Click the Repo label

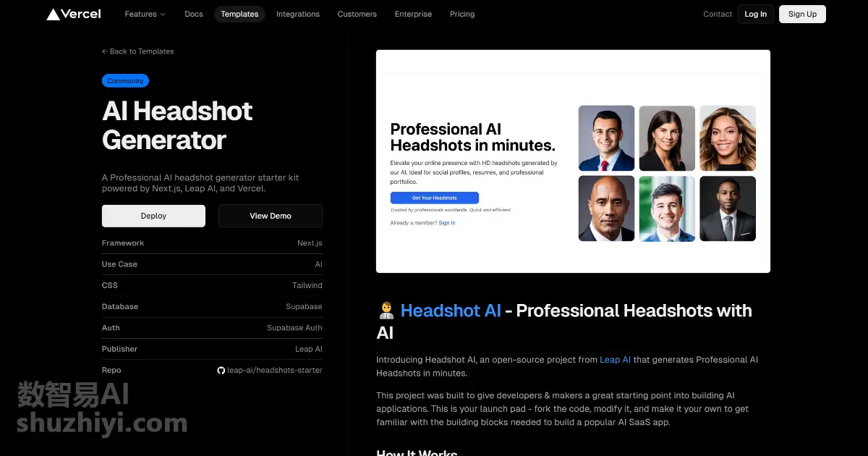click(111, 371)
